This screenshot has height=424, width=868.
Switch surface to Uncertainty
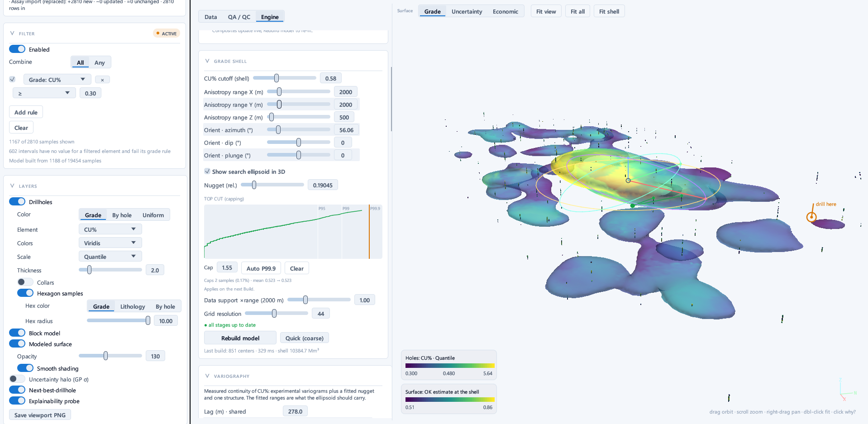coord(467,11)
